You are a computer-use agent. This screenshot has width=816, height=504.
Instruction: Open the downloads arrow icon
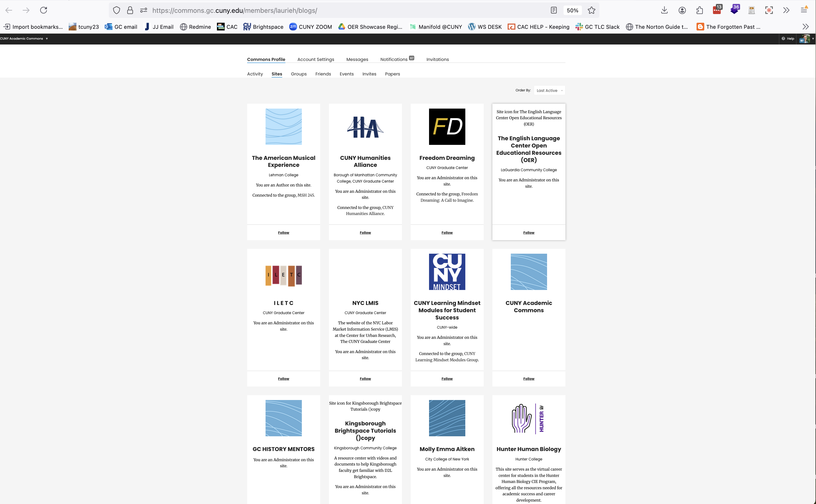click(664, 10)
